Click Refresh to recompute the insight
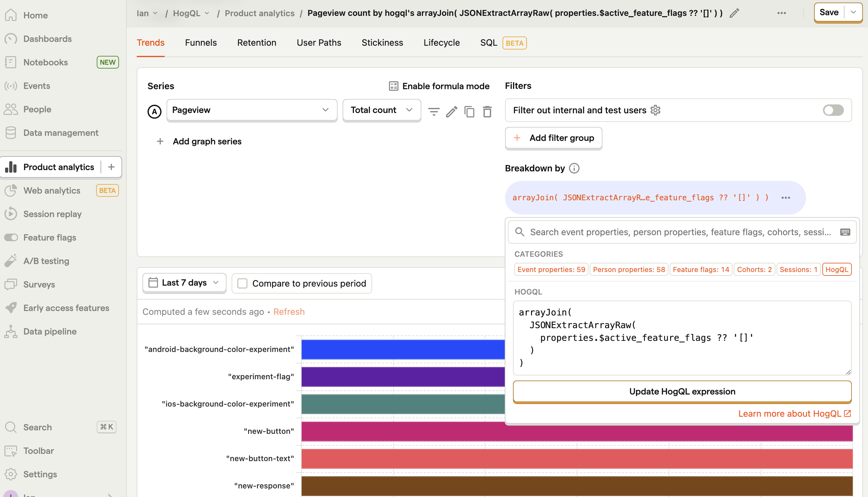868x497 pixels. point(289,312)
